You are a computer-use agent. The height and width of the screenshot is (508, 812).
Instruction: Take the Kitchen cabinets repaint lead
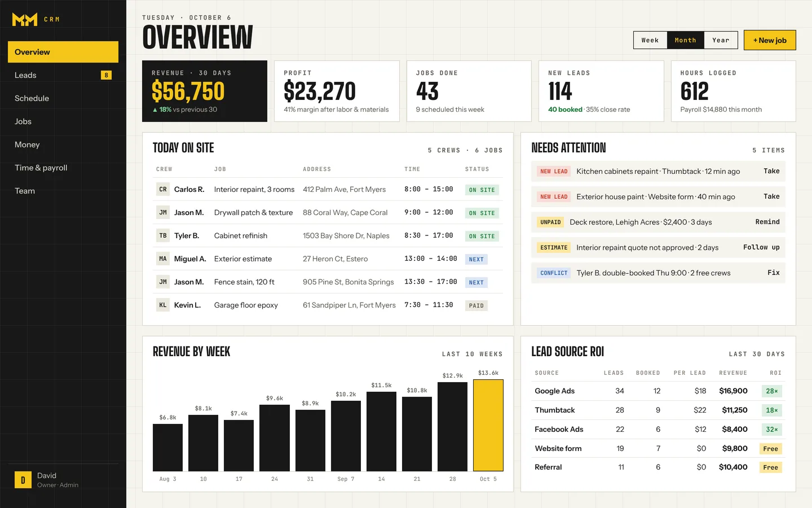click(771, 171)
